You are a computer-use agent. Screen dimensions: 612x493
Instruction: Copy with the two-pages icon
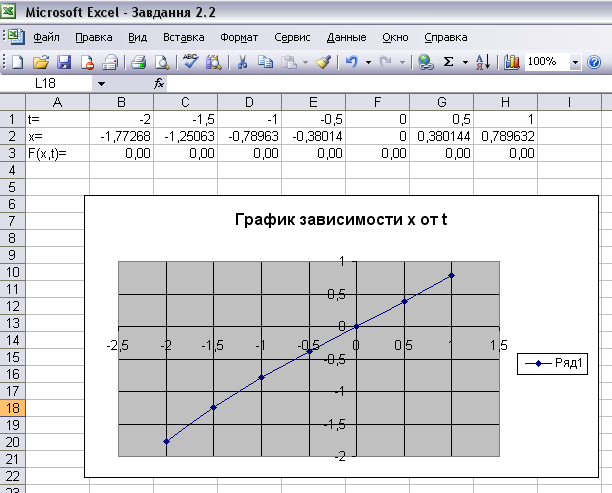point(265,62)
